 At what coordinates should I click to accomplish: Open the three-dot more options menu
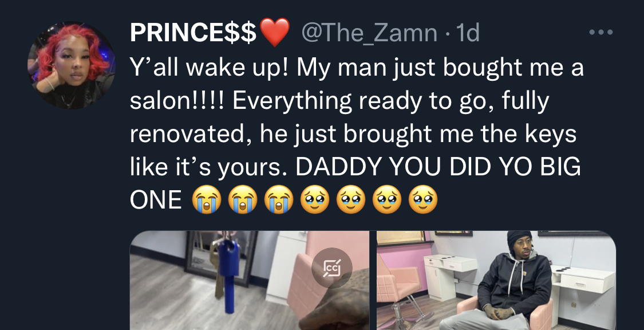tap(601, 32)
